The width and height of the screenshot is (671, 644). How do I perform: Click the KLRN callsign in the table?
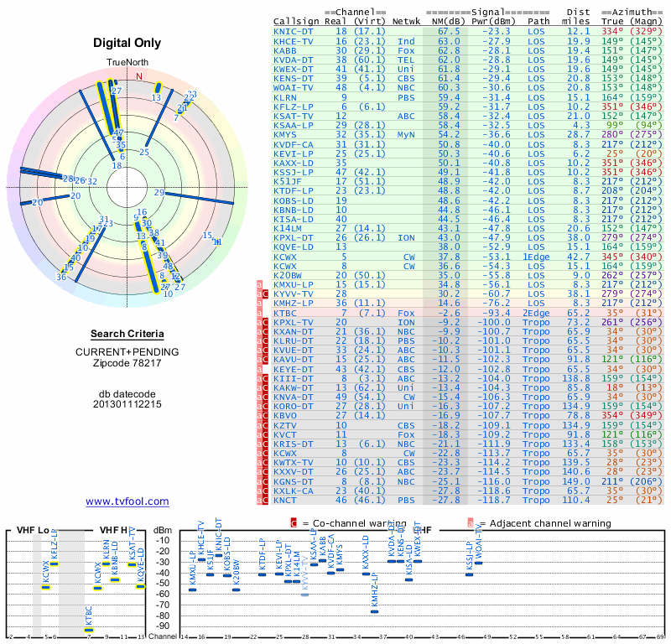point(284,97)
